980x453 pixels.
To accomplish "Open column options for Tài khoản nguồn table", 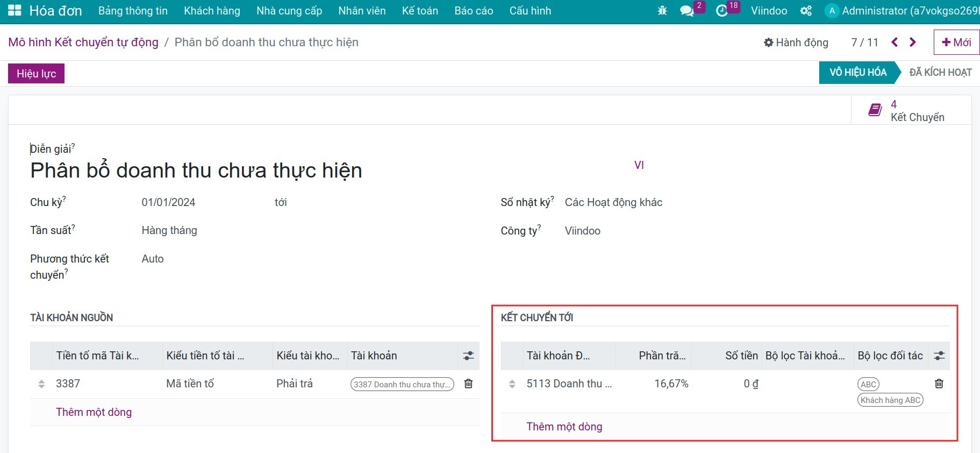I will [x=468, y=356].
